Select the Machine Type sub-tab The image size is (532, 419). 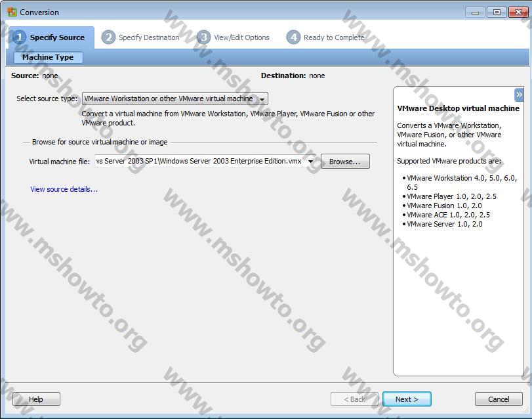click(48, 57)
